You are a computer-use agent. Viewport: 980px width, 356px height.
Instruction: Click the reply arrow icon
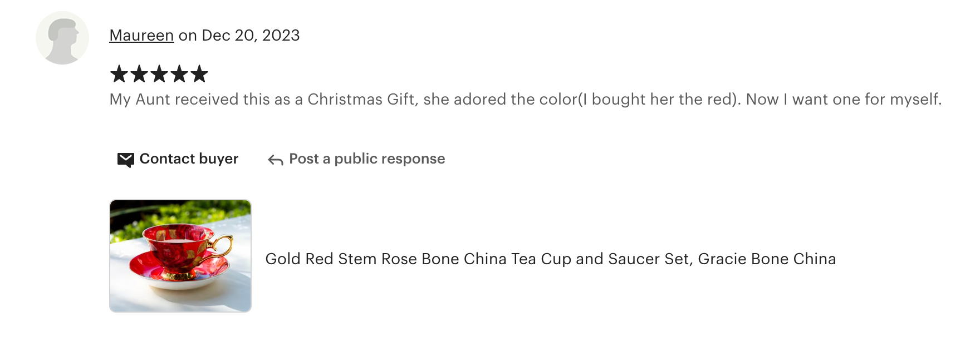[275, 160]
